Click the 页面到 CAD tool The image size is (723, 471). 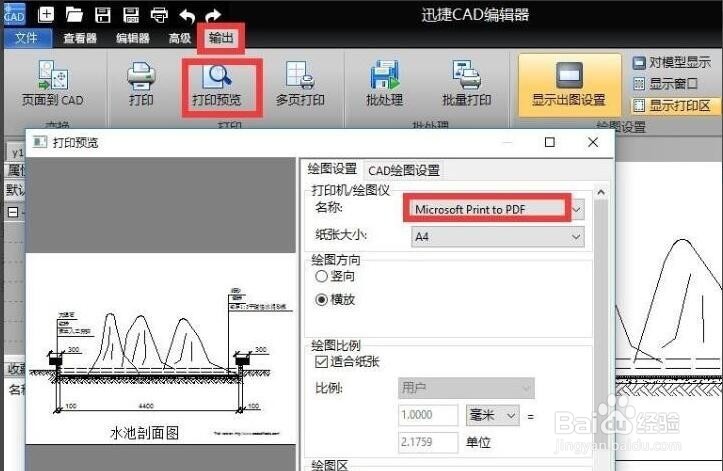(x=53, y=83)
